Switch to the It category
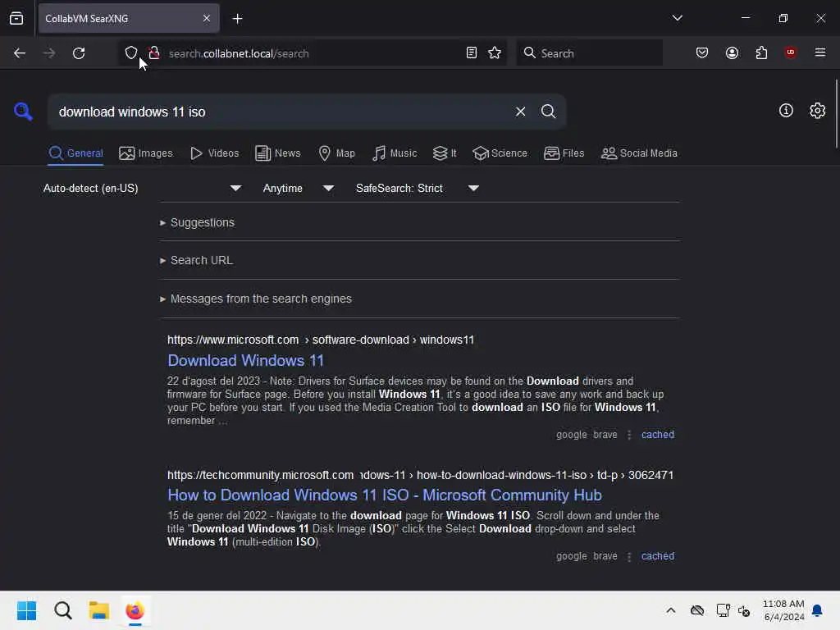 tap(444, 153)
